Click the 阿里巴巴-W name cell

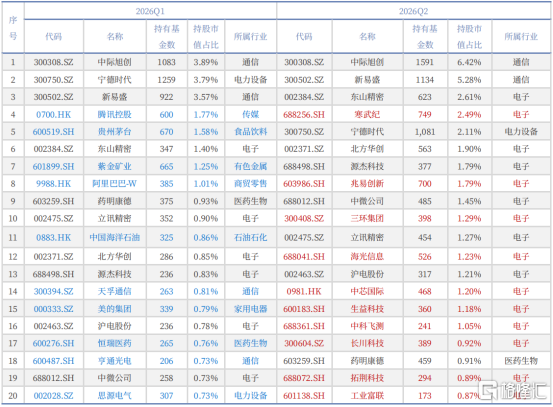pyautogui.click(x=115, y=184)
